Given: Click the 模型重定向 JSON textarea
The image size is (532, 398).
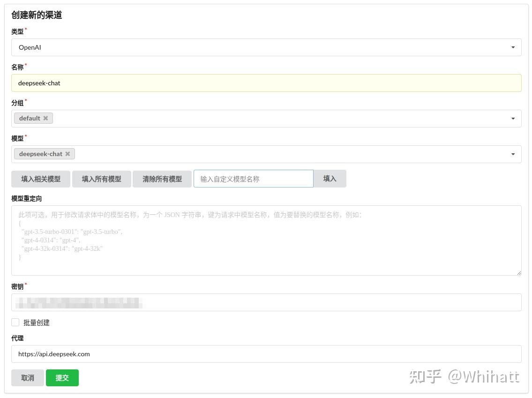Looking at the screenshot, I should coord(266,240).
